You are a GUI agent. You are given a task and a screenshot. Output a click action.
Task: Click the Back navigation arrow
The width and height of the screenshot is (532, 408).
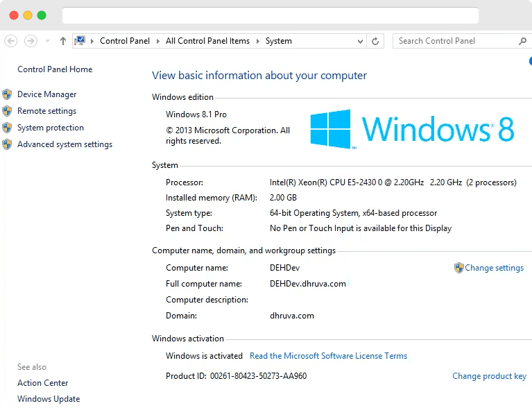(11, 41)
